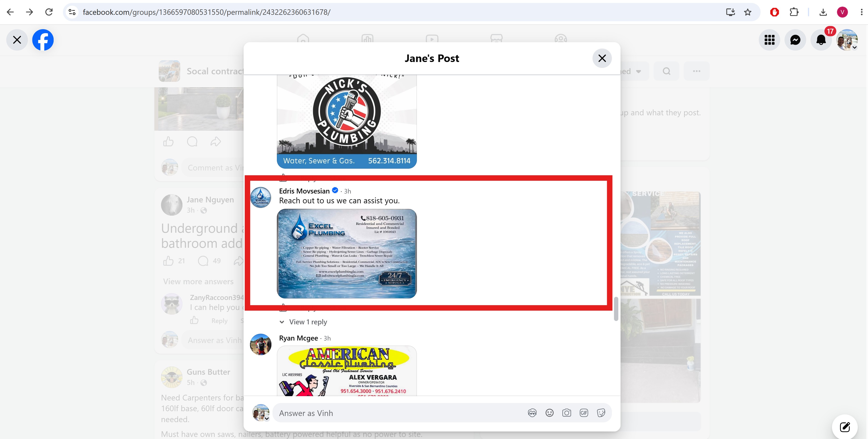Open the roofing service ad image
Viewport: 868px width, 439px height.
[x=660, y=244]
